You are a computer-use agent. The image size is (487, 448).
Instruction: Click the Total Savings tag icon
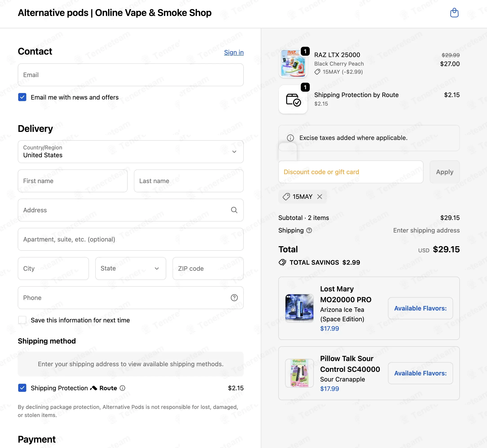282,262
